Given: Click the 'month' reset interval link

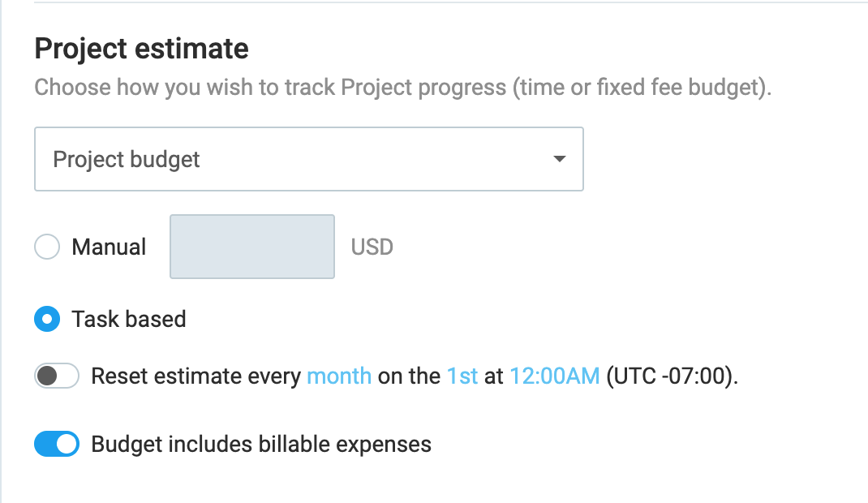Looking at the screenshot, I should 339,376.
